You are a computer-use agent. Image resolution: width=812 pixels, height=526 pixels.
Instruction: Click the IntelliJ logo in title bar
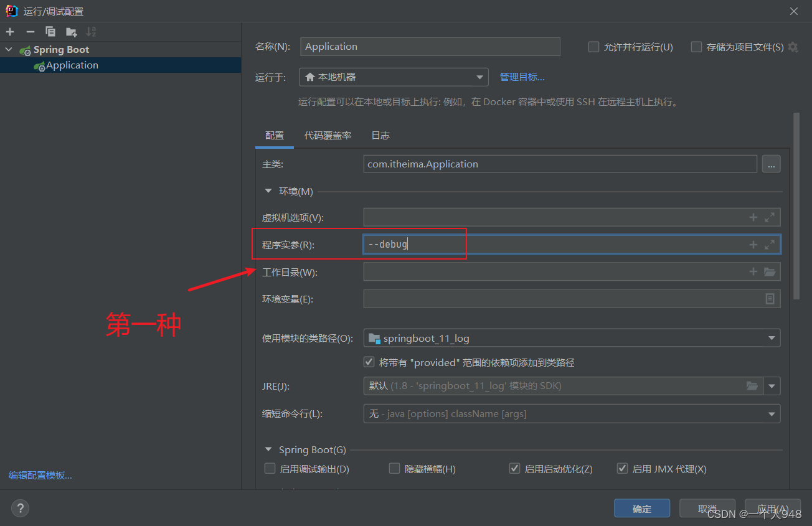tap(11, 11)
